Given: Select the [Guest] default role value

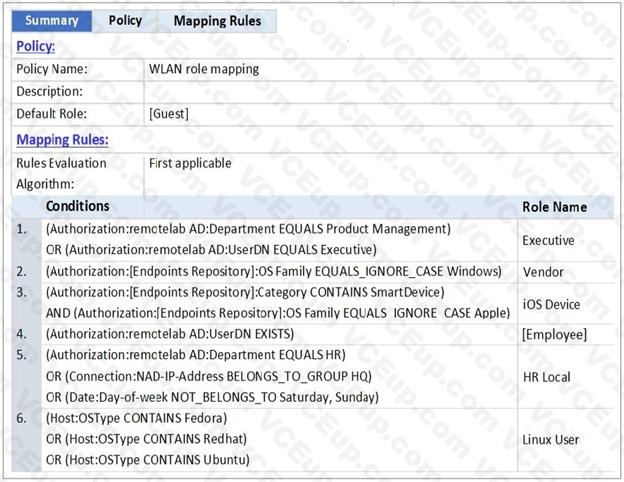Looking at the screenshot, I should pos(169,114).
